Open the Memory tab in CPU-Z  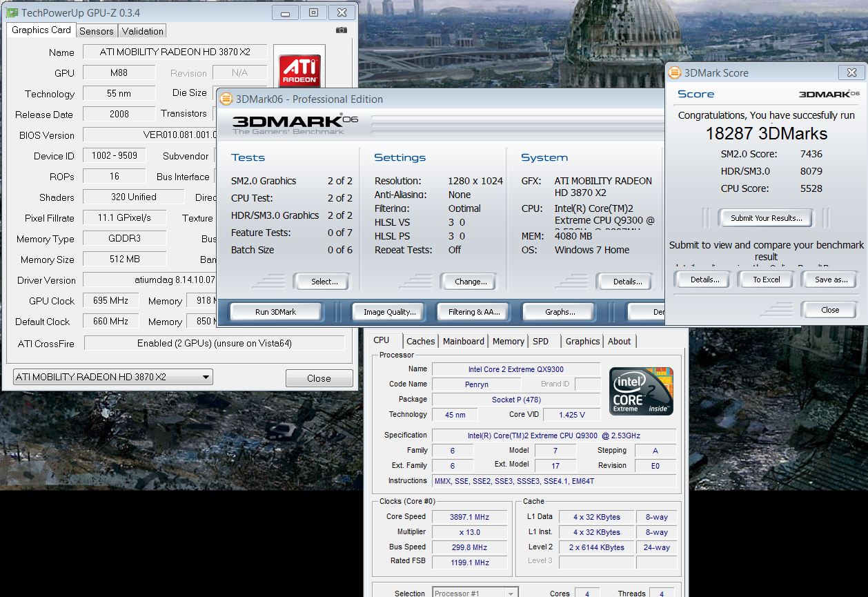pos(509,341)
